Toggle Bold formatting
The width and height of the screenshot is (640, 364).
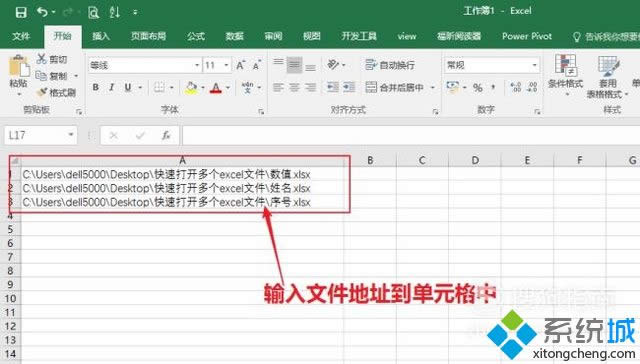96,87
